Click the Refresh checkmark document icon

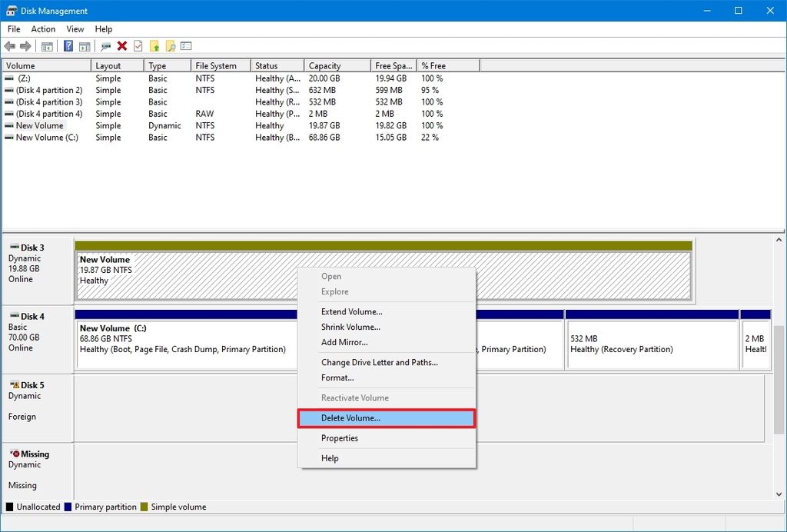pyautogui.click(x=137, y=45)
